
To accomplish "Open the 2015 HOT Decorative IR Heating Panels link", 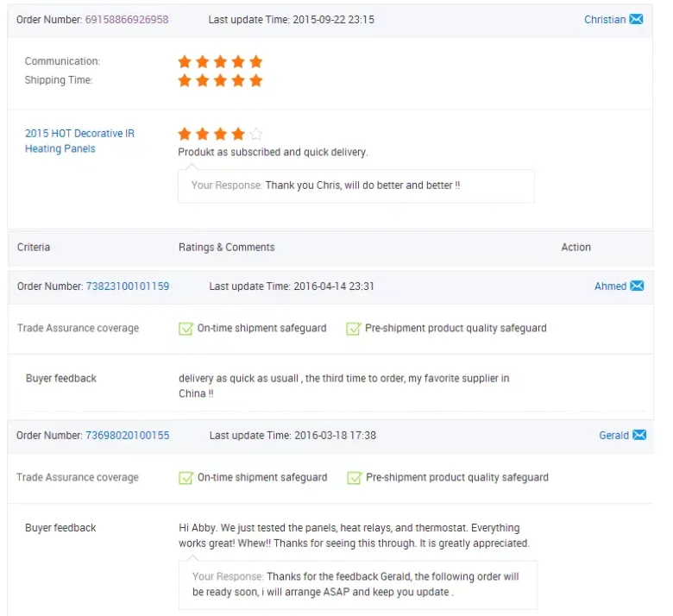I will pyautogui.click(x=79, y=141).
